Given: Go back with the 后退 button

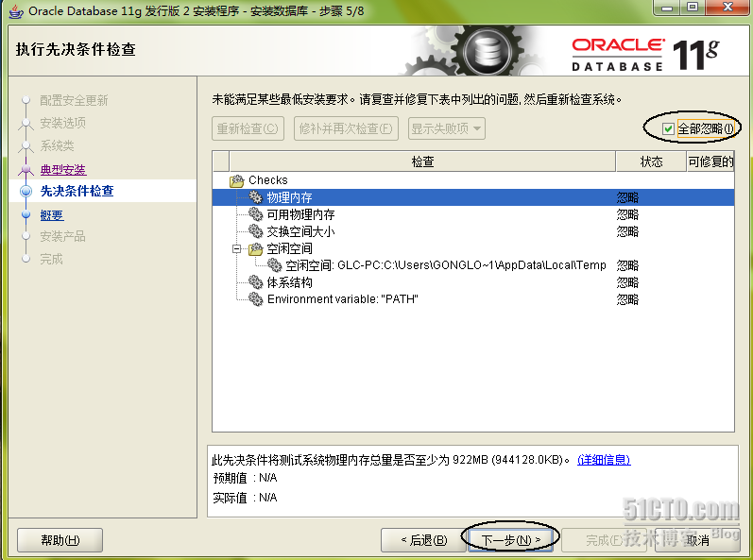Looking at the screenshot, I should coord(423,540).
